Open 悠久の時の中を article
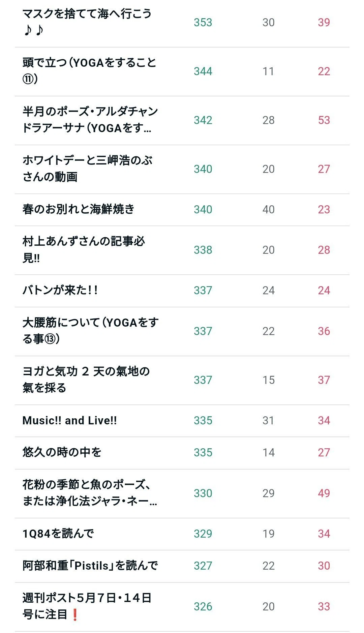 [x=62, y=452]
